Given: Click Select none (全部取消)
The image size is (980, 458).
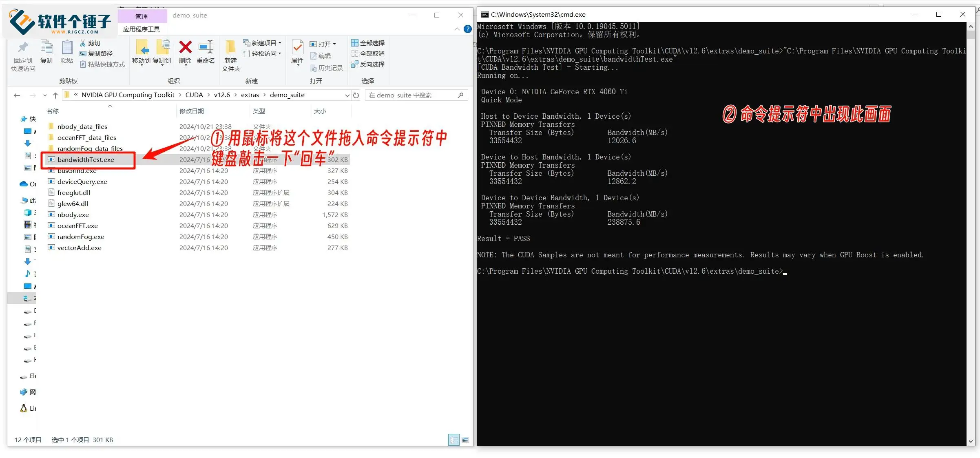Looking at the screenshot, I should [368, 53].
